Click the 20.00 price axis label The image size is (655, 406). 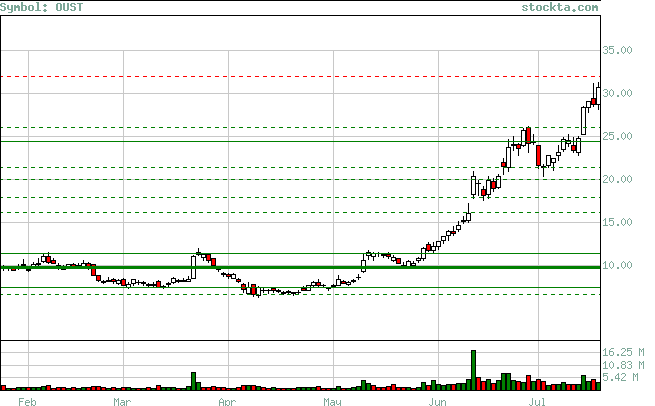617,179
